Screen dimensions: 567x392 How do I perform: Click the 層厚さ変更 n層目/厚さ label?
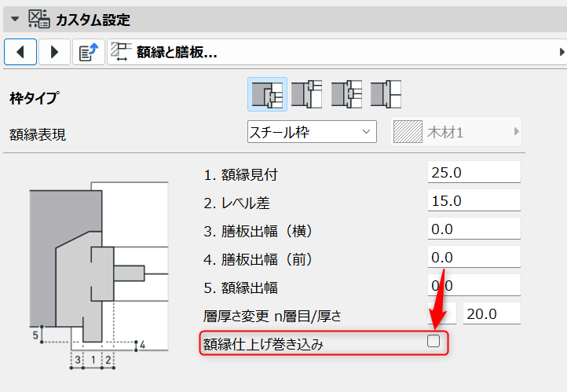click(x=273, y=316)
